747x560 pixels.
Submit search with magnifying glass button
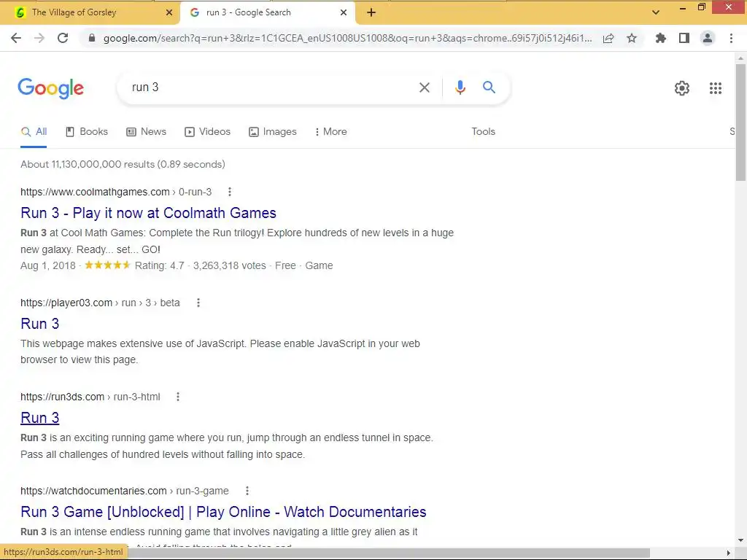[x=489, y=87]
